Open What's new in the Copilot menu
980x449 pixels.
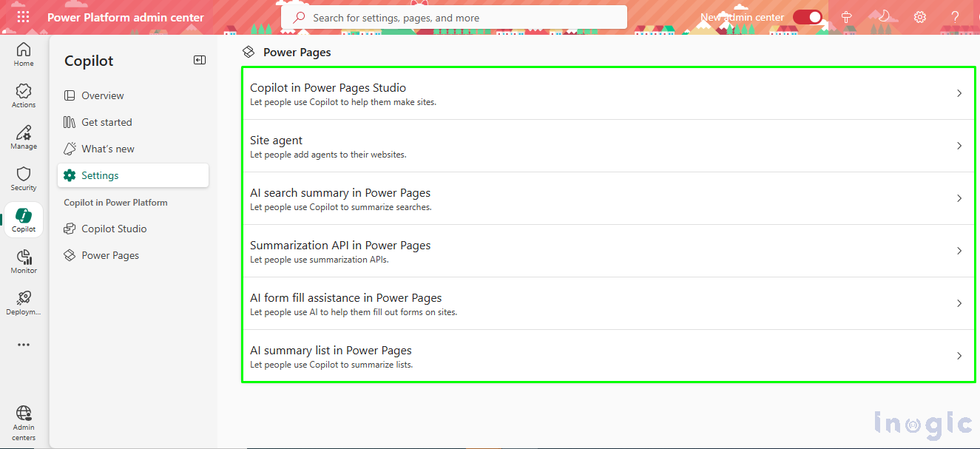pos(133,149)
